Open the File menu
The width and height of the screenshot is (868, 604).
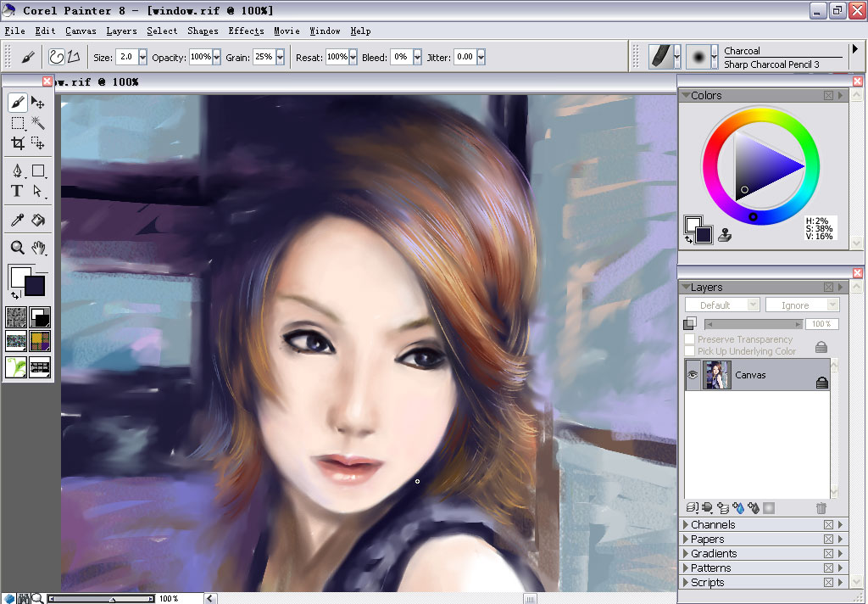(15, 31)
